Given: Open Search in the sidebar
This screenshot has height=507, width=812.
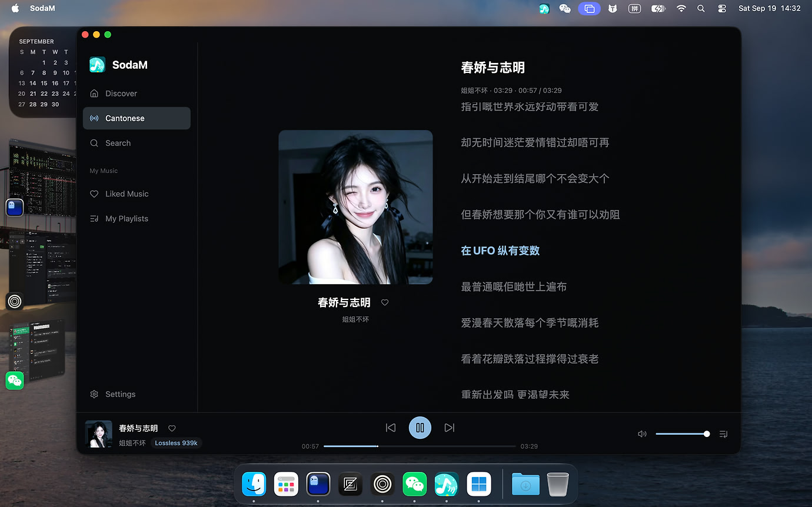Looking at the screenshot, I should pyautogui.click(x=137, y=143).
